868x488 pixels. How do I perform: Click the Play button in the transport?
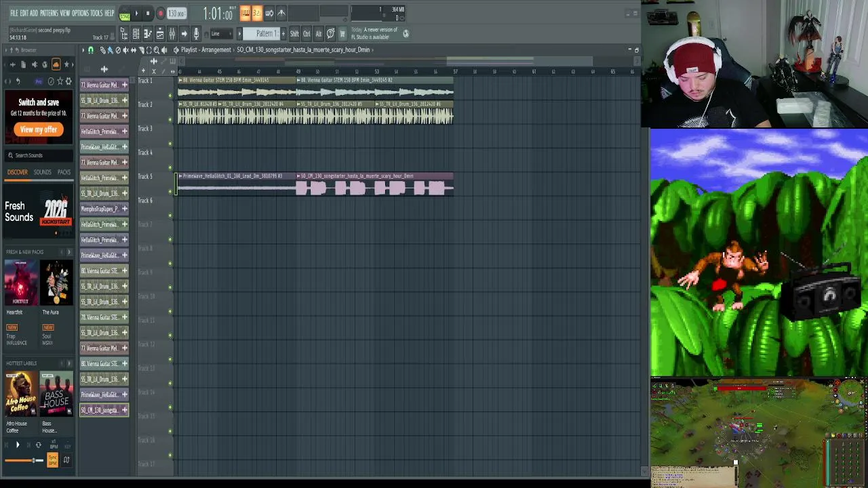tap(136, 13)
